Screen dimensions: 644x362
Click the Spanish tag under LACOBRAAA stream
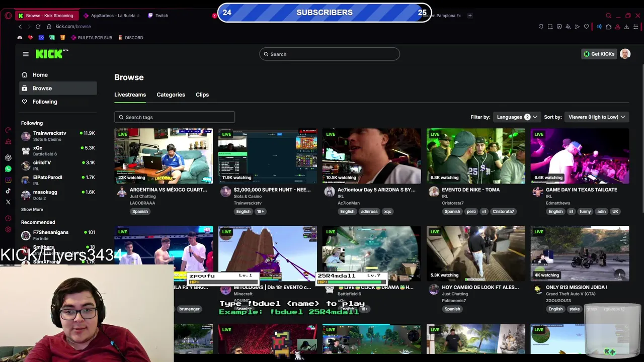click(140, 211)
